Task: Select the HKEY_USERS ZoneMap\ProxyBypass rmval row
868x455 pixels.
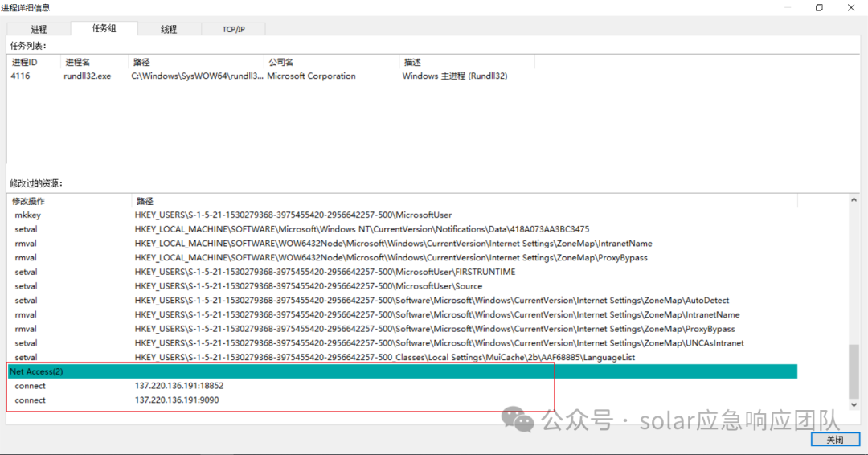Action: click(403, 329)
